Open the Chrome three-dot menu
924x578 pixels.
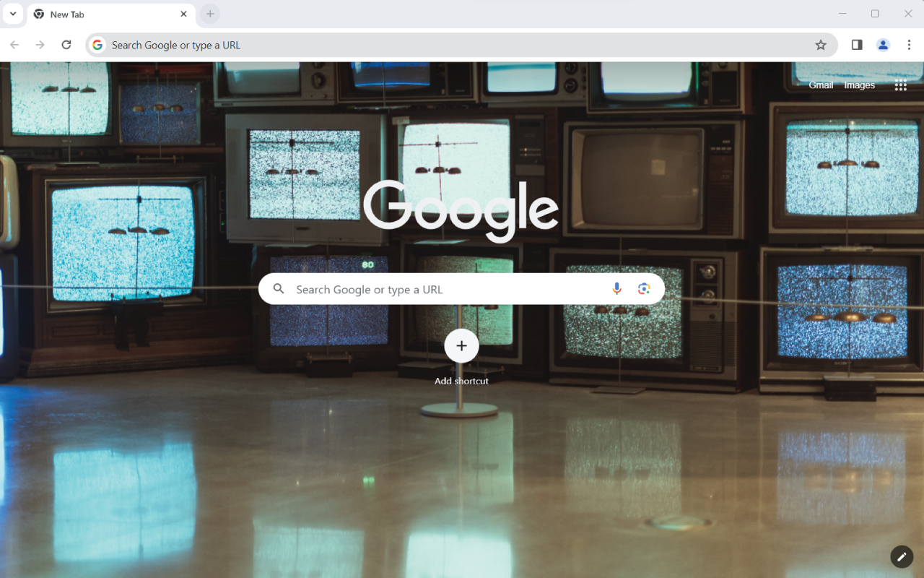[x=909, y=45]
